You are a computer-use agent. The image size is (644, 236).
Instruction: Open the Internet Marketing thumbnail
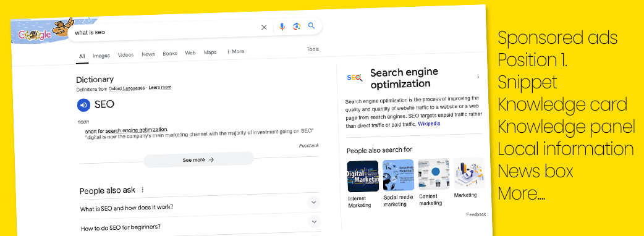pyautogui.click(x=363, y=176)
